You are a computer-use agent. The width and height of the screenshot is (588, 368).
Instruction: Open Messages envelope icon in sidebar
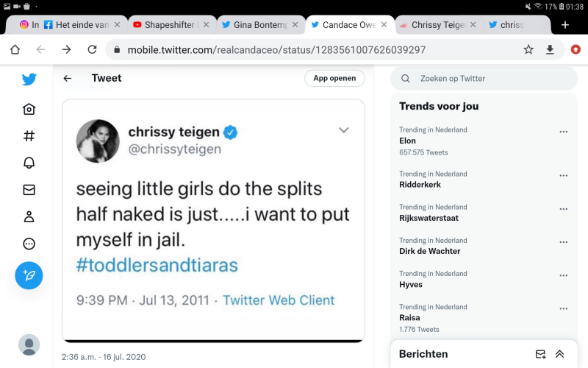tap(29, 190)
